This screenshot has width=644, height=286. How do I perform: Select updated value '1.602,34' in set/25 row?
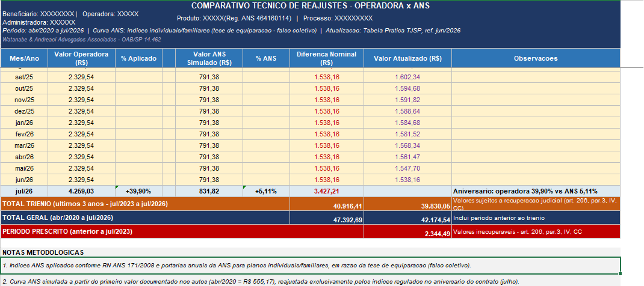(407, 77)
